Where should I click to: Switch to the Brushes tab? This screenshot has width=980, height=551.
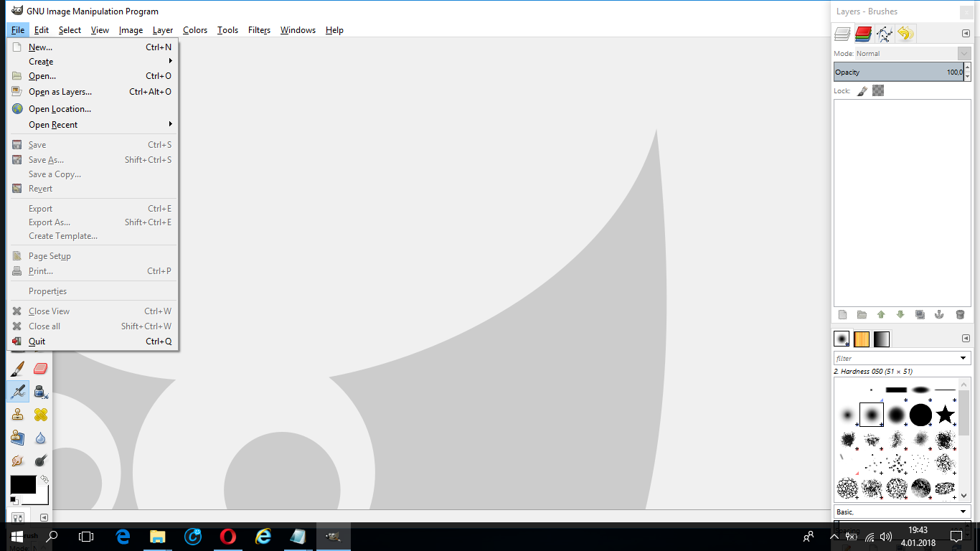842,339
